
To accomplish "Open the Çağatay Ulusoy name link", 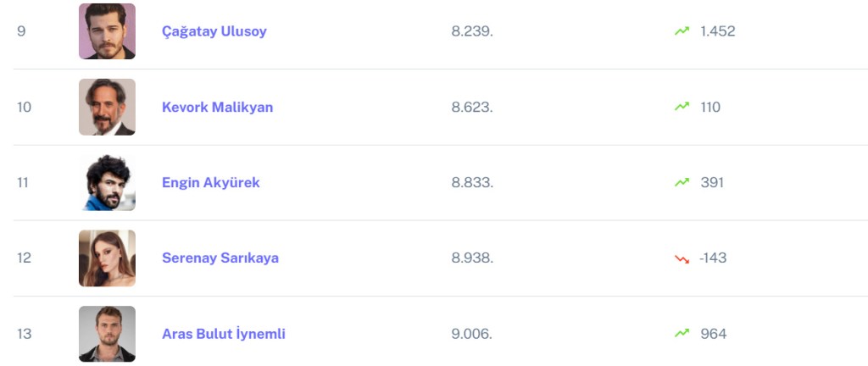I will click(x=214, y=31).
